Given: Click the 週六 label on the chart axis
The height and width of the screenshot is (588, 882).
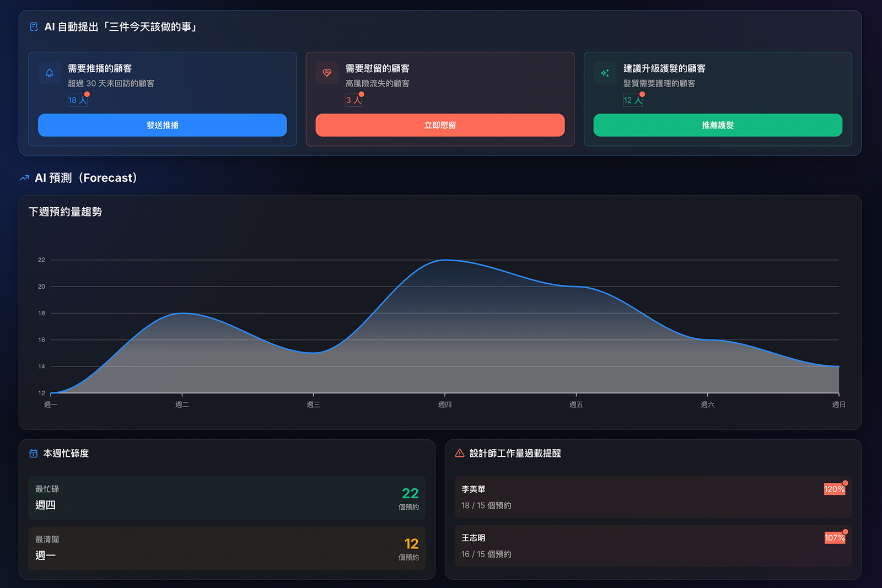Looking at the screenshot, I should point(707,404).
